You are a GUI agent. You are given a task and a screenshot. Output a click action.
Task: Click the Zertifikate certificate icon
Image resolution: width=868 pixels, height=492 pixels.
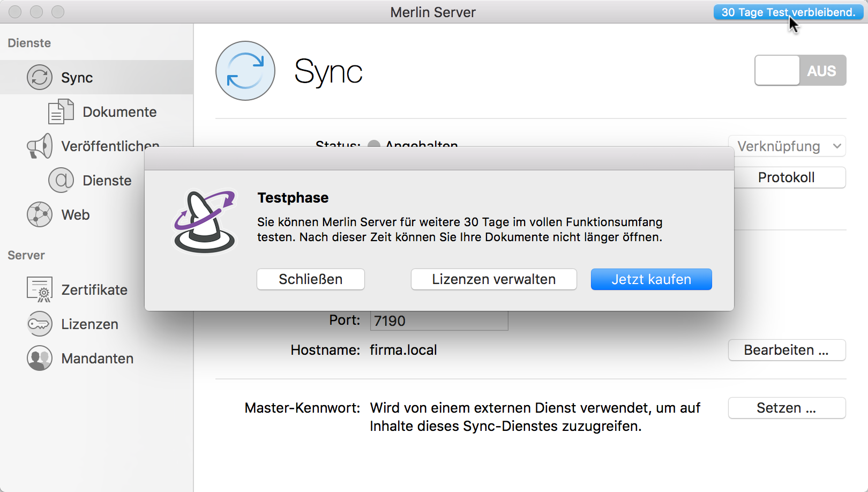(x=40, y=289)
